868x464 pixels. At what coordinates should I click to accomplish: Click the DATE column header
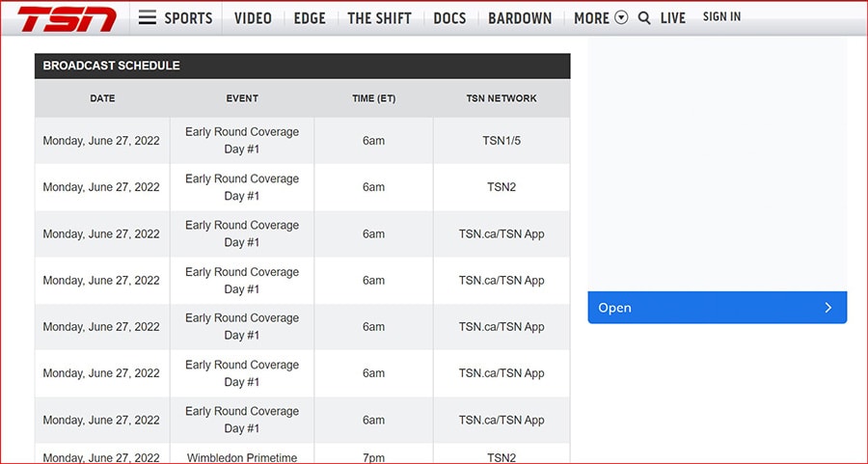click(x=102, y=98)
